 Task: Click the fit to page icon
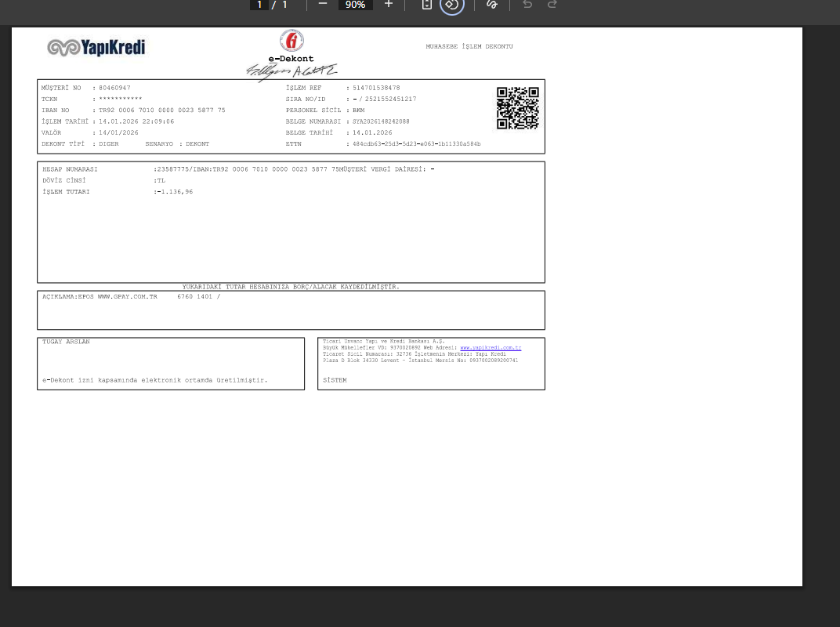coord(426,4)
